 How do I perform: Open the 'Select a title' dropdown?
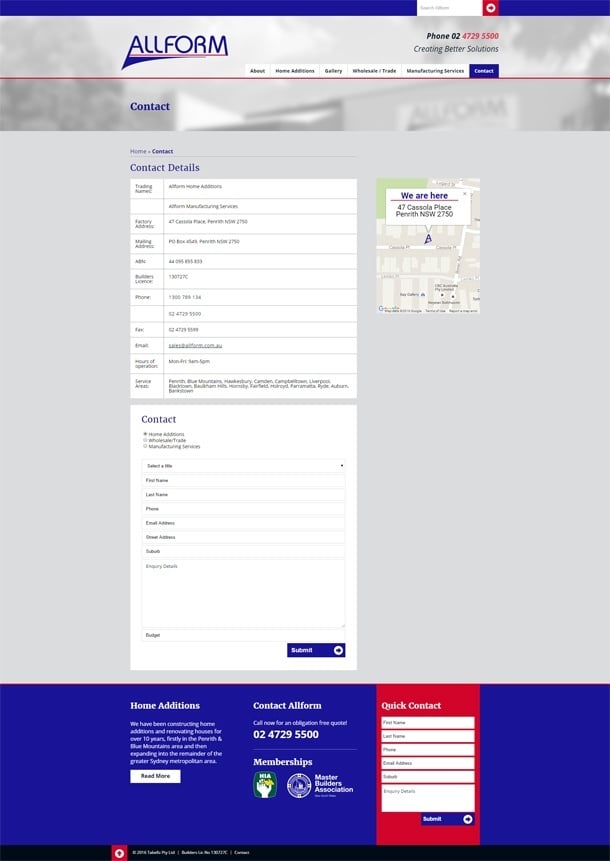(243, 466)
